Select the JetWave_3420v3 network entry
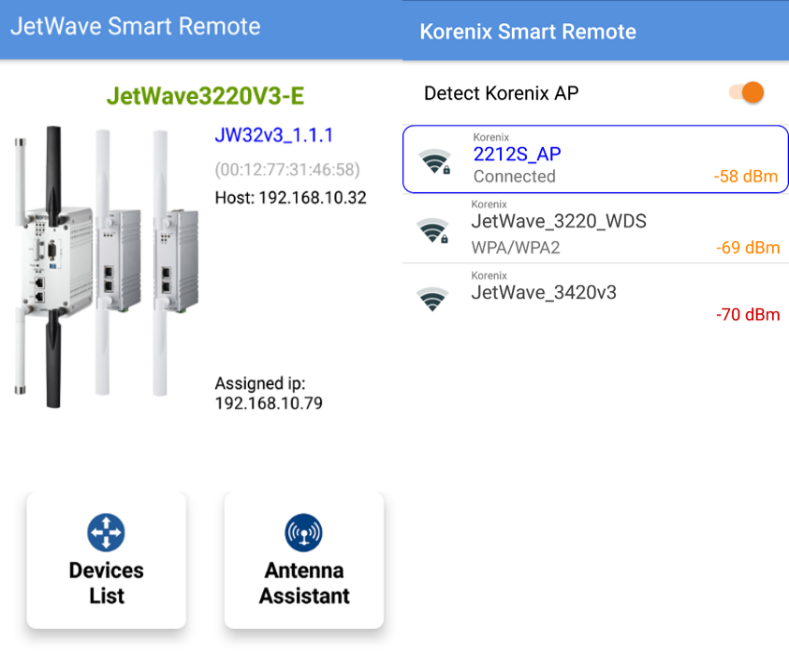The image size is (789, 656). [595, 297]
